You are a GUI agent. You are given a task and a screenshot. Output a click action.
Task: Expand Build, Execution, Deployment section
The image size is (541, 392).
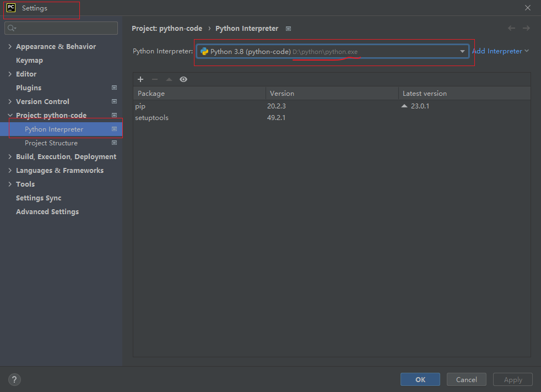10,156
